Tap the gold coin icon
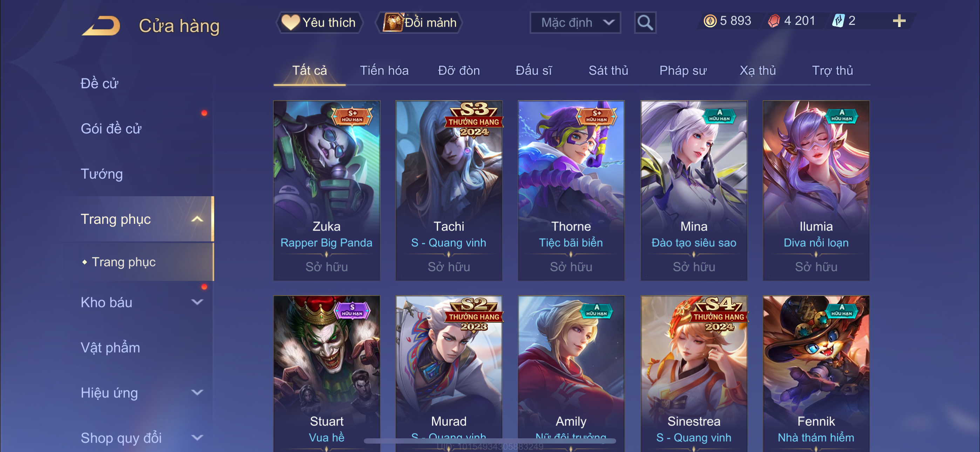 click(x=710, y=21)
